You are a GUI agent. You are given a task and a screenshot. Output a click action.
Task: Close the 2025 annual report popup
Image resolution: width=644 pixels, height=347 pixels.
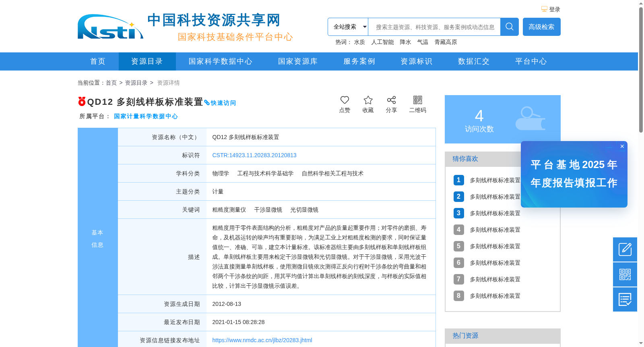[622, 146]
